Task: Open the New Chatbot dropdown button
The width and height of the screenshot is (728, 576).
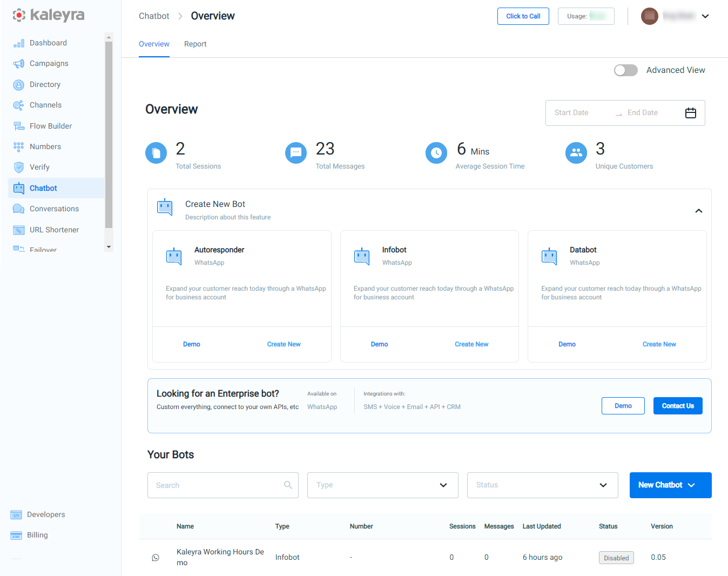Action: [671, 485]
